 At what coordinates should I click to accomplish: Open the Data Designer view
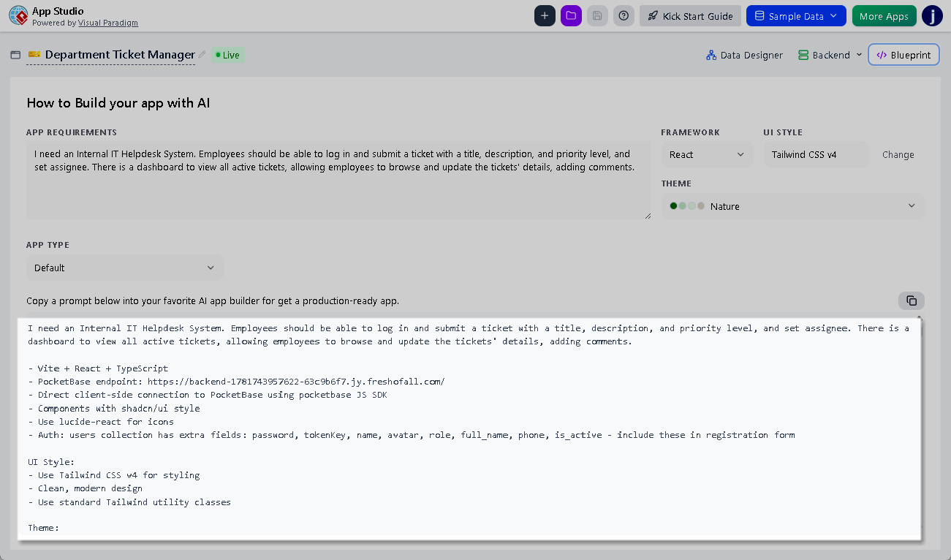coord(744,55)
